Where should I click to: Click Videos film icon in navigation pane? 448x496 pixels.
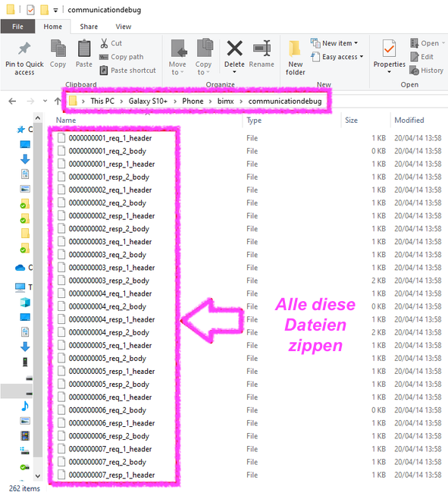coord(25,435)
